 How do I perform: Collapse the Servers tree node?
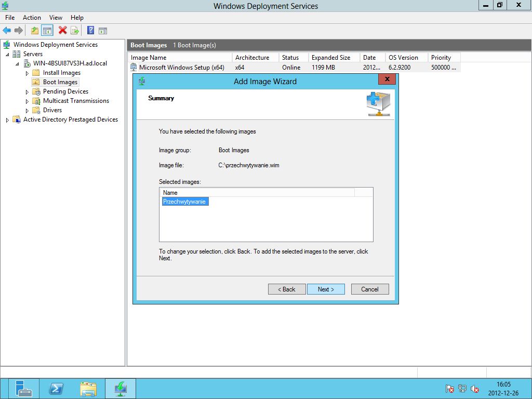7,54
